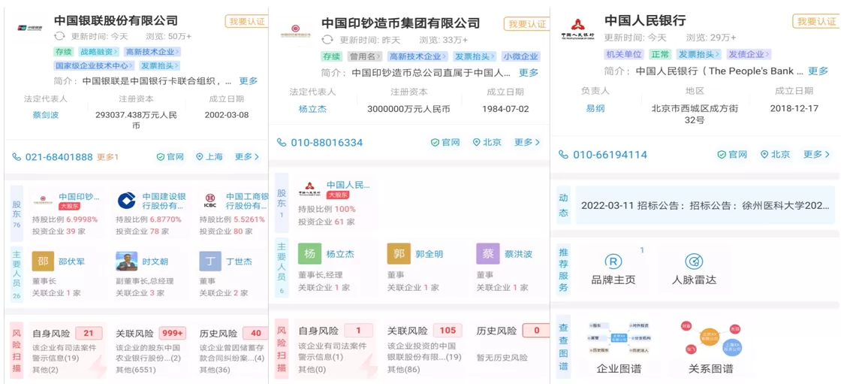Click 我要认证 for China UnionPay
The image size is (868, 384).
(246, 22)
